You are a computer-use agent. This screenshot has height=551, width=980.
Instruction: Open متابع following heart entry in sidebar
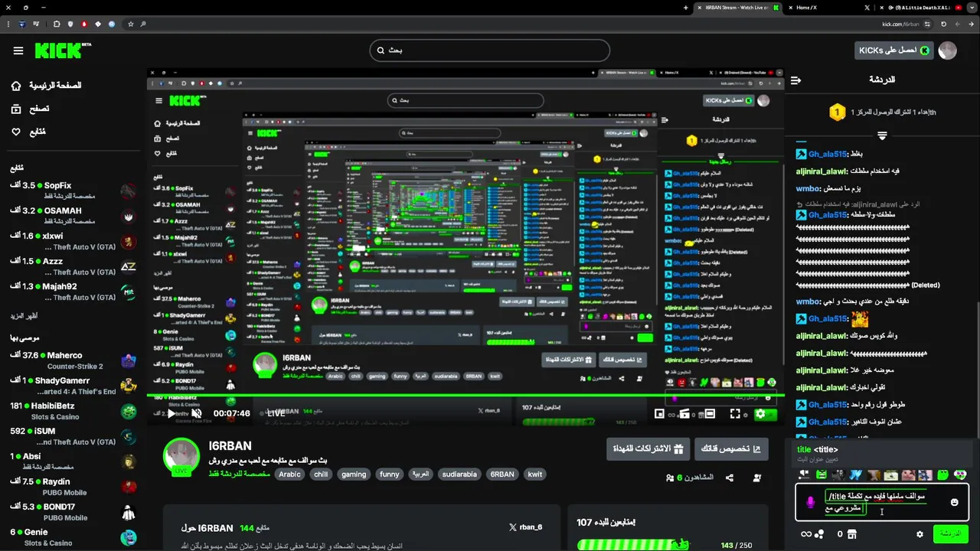pos(29,132)
